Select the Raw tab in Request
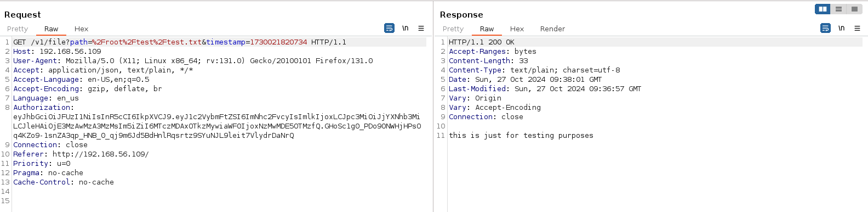 [51, 29]
